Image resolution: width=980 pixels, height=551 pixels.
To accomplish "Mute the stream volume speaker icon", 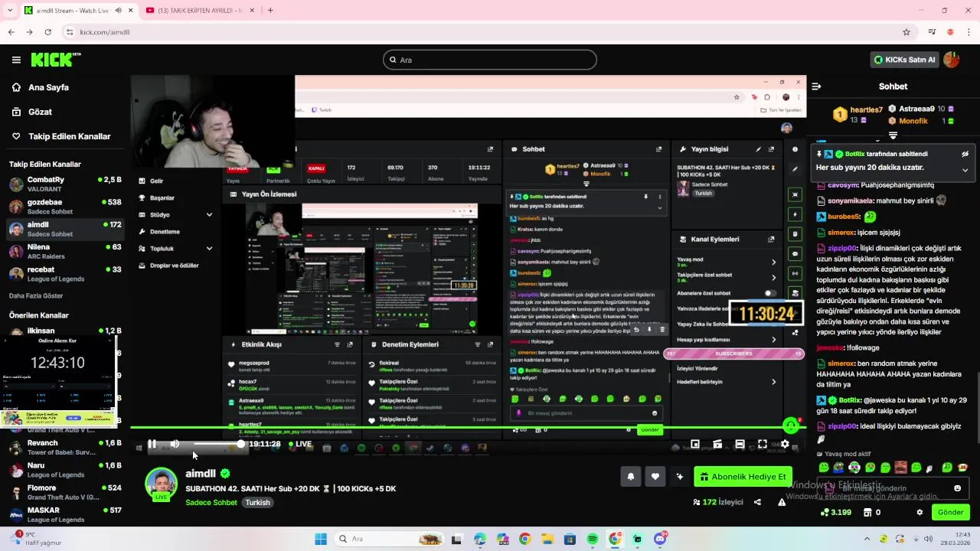I will coord(175,444).
